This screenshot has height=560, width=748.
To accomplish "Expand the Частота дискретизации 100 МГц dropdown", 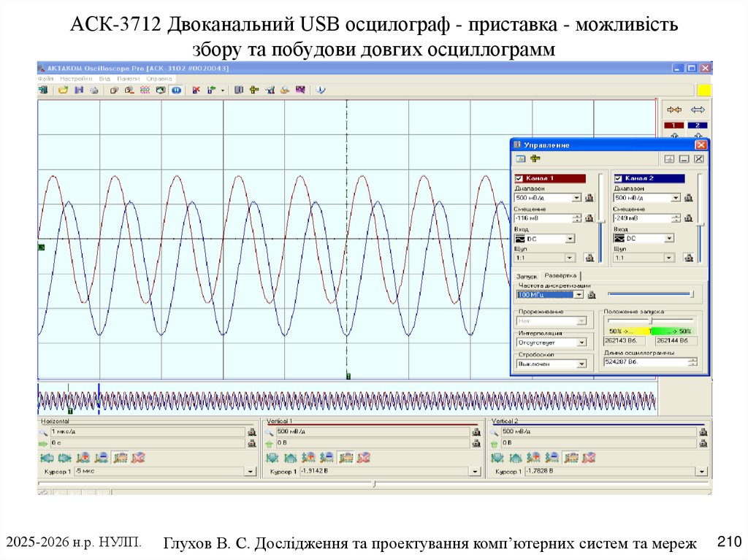I will click(578, 294).
